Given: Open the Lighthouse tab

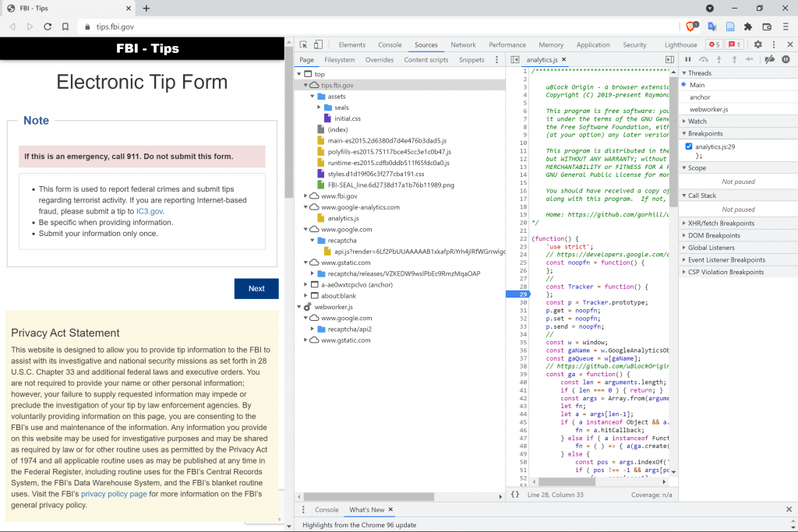Looking at the screenshot, I should tap(680, 44).
